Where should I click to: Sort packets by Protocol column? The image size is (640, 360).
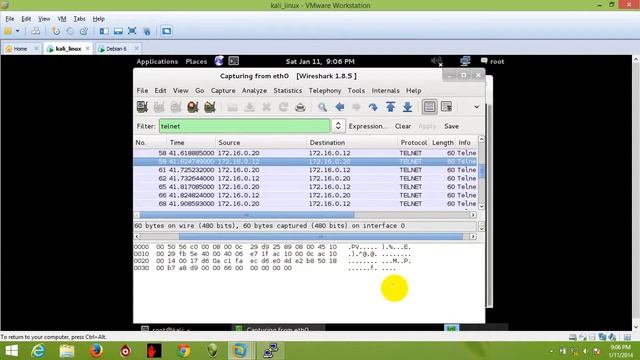(413, 142)
